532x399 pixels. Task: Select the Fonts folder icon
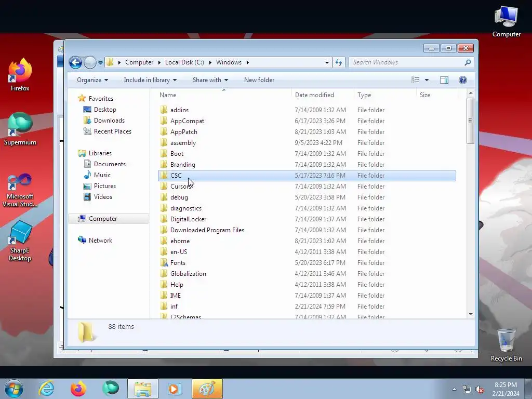[x=164, y=262]
